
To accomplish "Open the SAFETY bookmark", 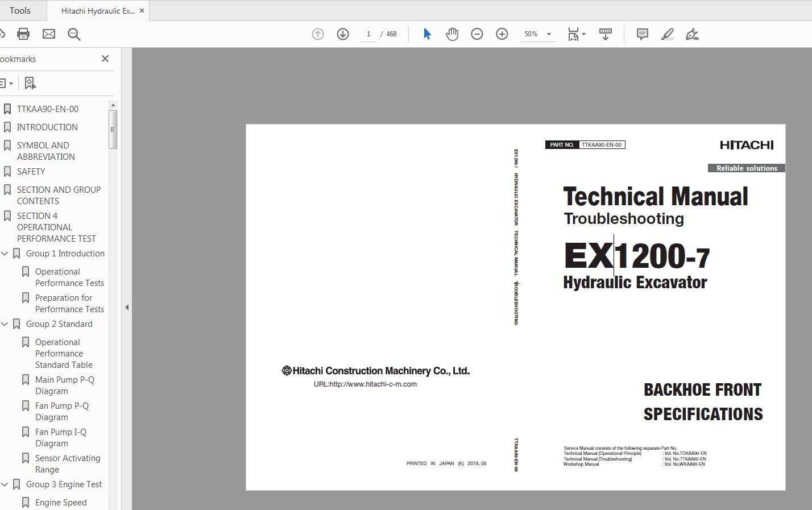I will tap(31, 172).
